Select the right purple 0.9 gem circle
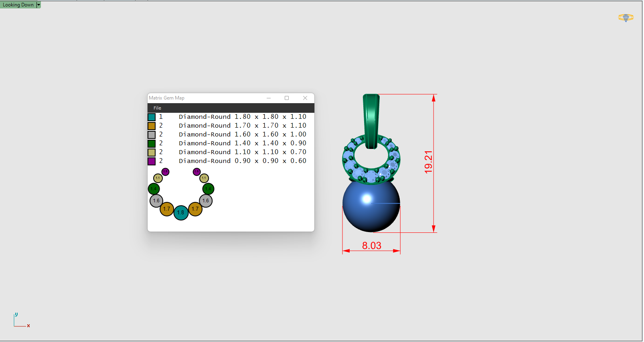The width and height of the screenshot is (644, 342). click(196, 172)
